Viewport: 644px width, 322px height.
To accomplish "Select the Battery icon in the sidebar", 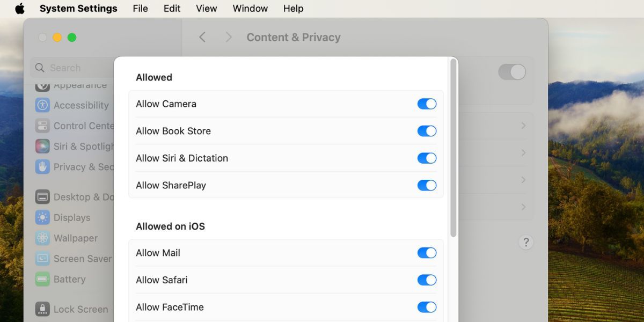I will 42,279.
